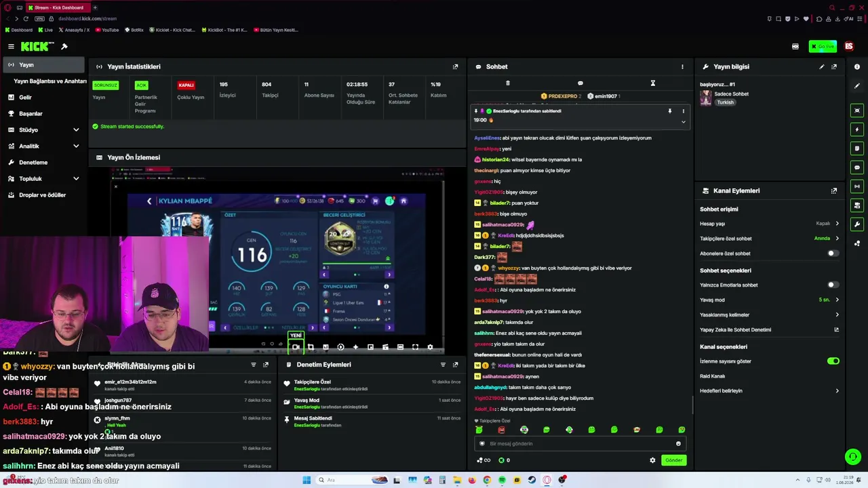Open the hamburger menu beside the Kick logo

coord(11,47)
